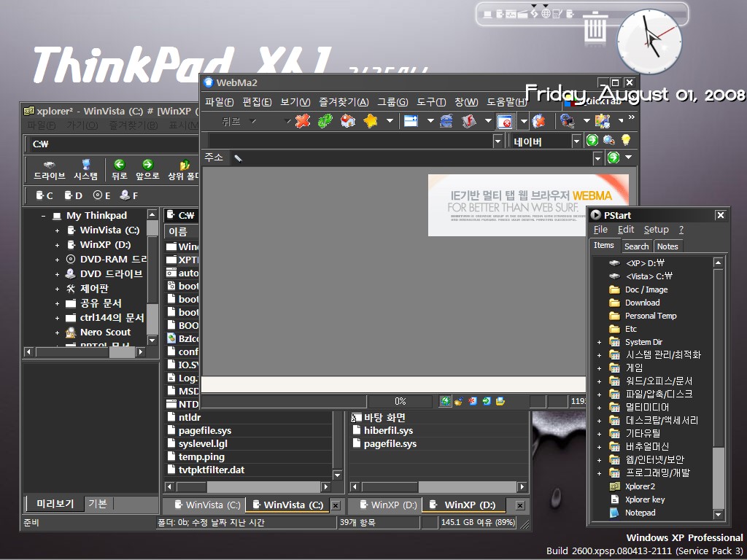Click the 드라이브 icon in xplorer² toolbar
Viewport: 747px width, 560px height.
[49, 170]
